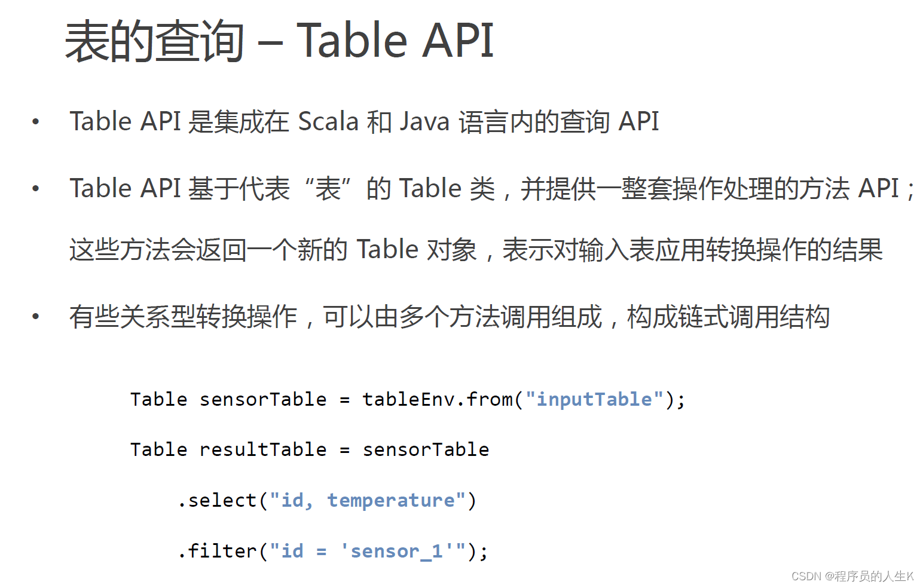Click the word "Scala" in the first bullet
Image resolution: width=923 pixels, height=588 pixels.
(328, 121)
